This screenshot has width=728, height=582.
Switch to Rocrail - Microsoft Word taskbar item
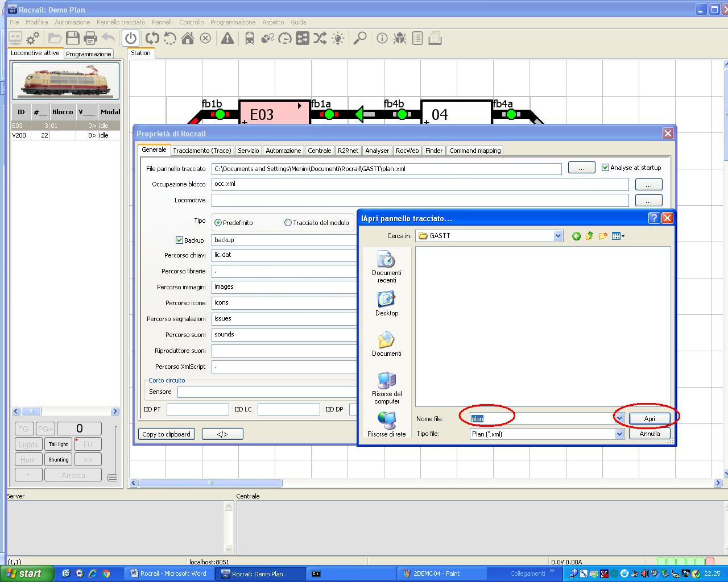[168, 573]
